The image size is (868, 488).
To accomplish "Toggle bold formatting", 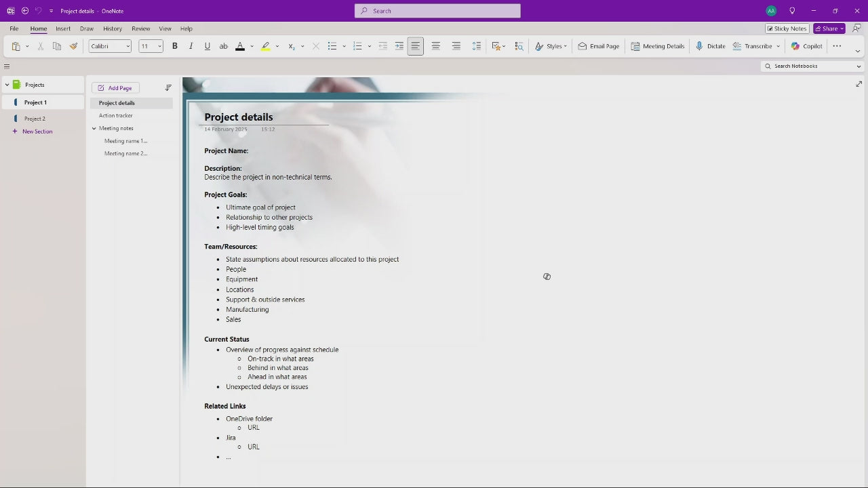I will click(174, 46).
